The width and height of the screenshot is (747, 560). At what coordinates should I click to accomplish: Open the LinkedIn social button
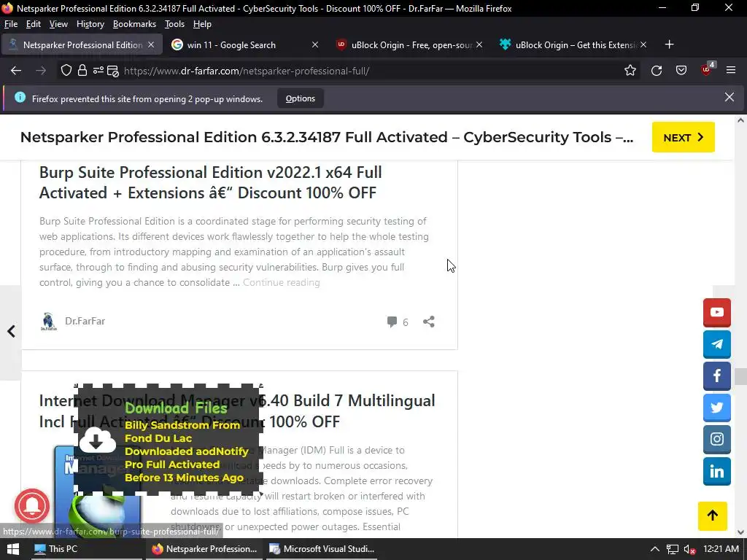[716, 471]
